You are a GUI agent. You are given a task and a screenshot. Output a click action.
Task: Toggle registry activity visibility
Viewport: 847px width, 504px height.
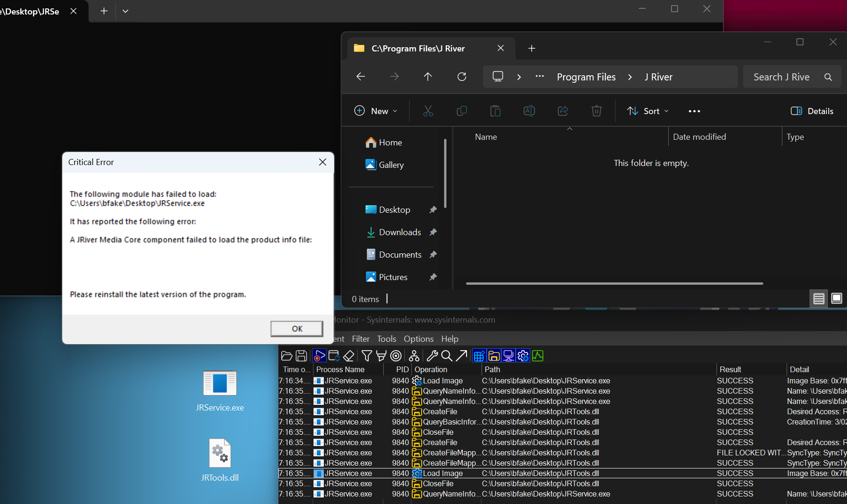(x=479, y=356)
